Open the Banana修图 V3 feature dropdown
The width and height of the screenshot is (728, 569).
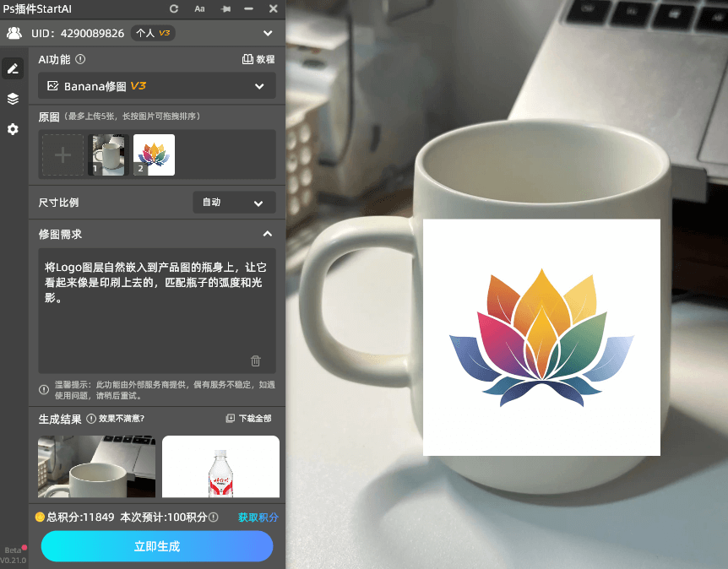pyautogui.click(x=156, y=85)
